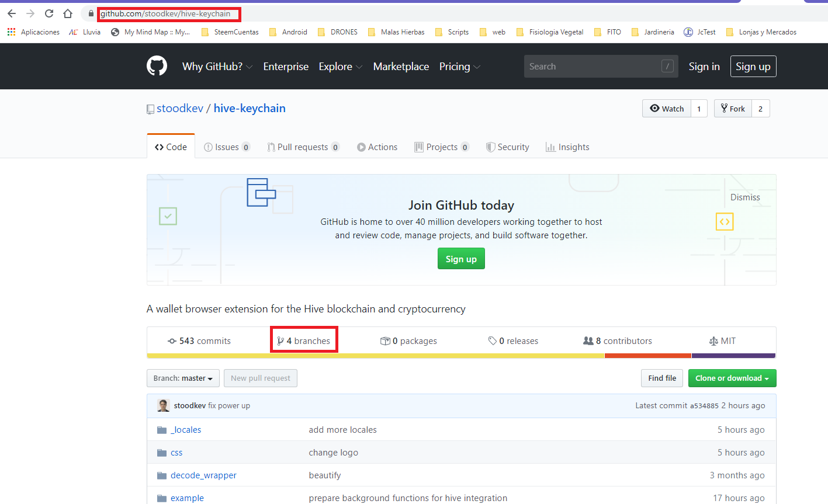
Task: Click the green Sign up banner button
Action: pyautogui.click(x=461, y=259)
